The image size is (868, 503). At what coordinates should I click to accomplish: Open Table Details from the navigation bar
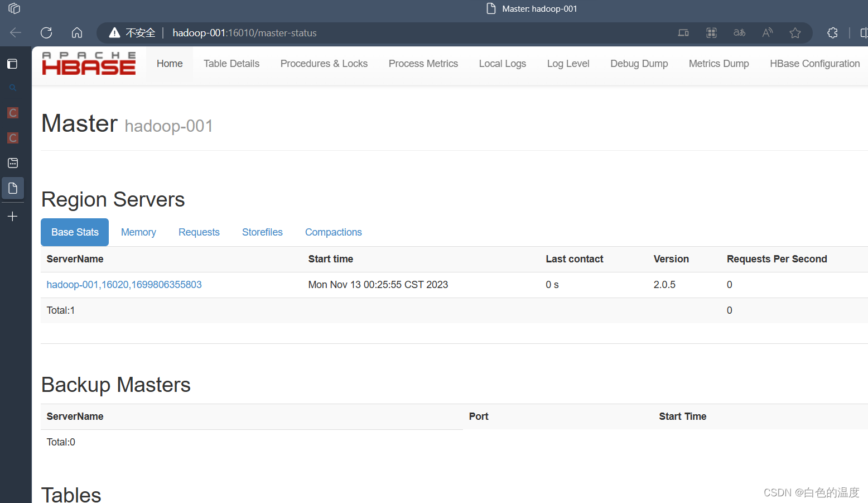coord(231,63)
